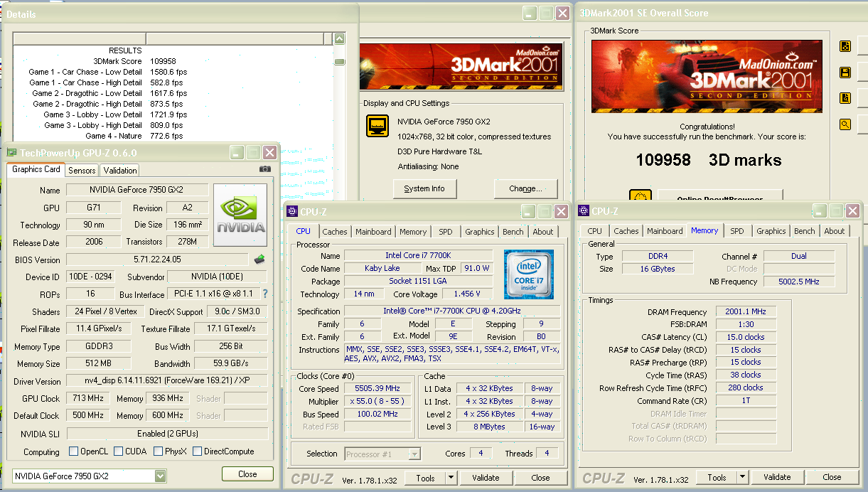Click the yellow icon beside Online ResultBrowser

[641, 197]
